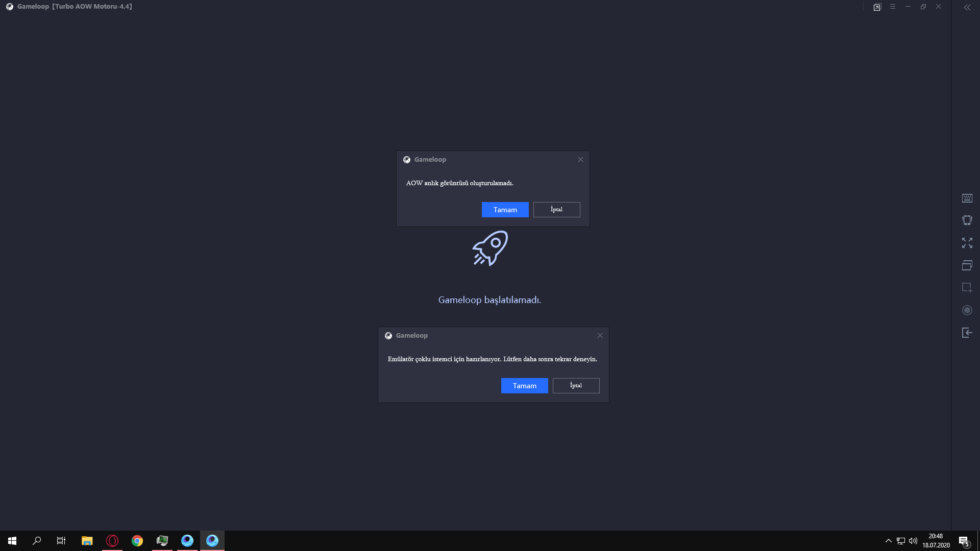Click the "[Turbo AOW Motoru-4.4]" title text
980x551 pixels.
tap(92, 7)
